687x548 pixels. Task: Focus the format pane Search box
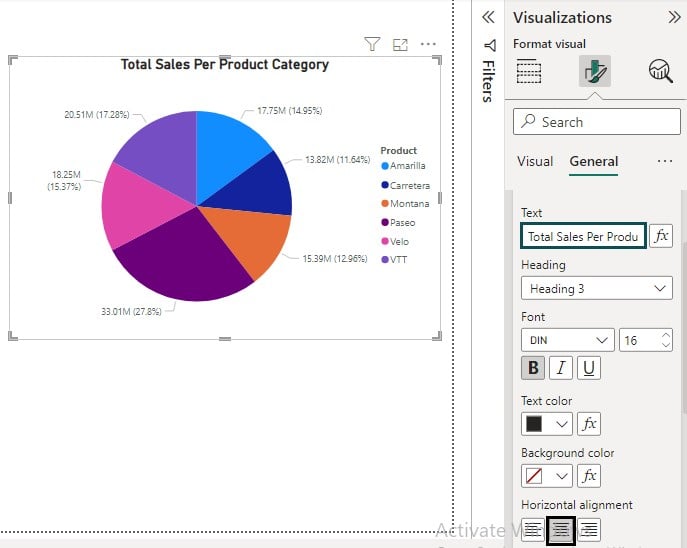pos(597,121)
